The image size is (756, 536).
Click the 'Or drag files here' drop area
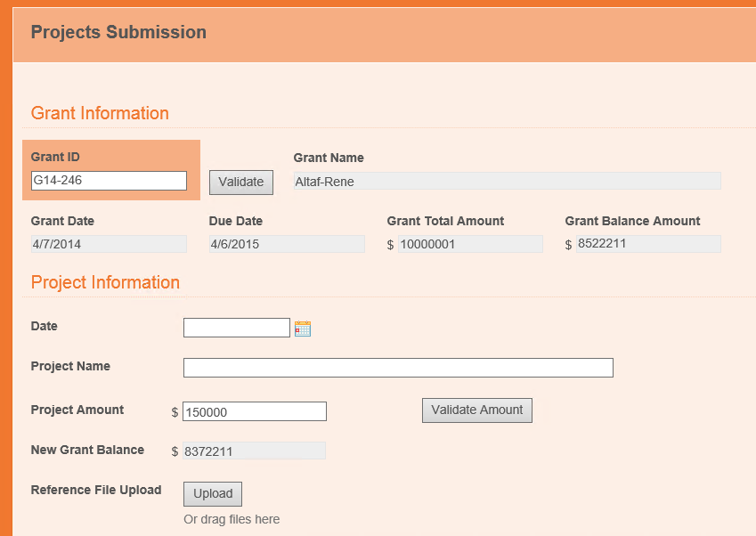232,519
